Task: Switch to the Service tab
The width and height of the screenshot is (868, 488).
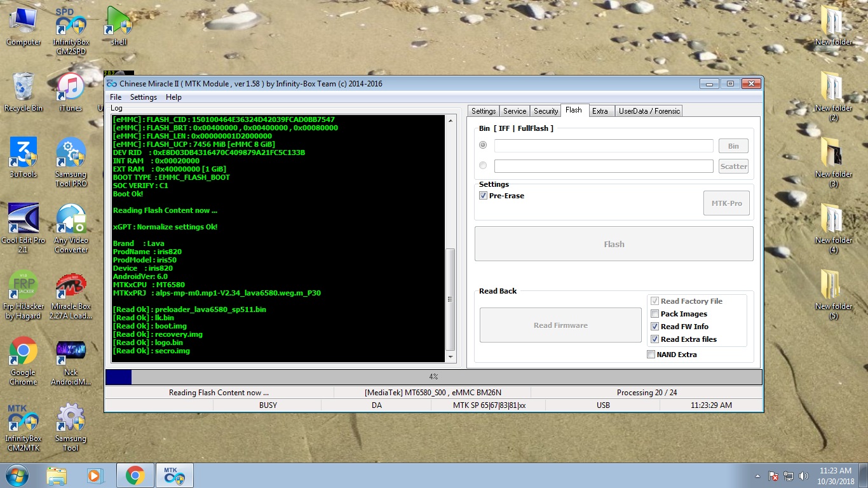Action: pyautogui.click(x=515, y=111)
